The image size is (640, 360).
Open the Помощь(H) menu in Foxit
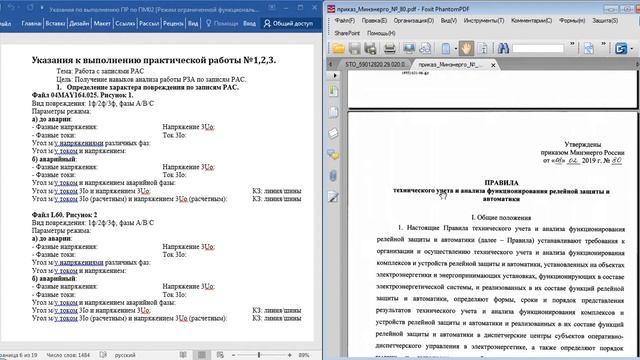[381, 33]
